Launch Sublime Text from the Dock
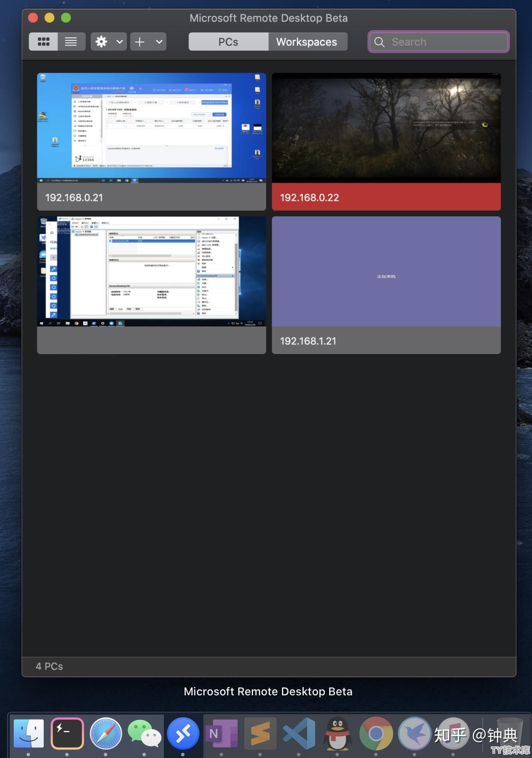This screenshot has height=758, width=532. (260, 734)
